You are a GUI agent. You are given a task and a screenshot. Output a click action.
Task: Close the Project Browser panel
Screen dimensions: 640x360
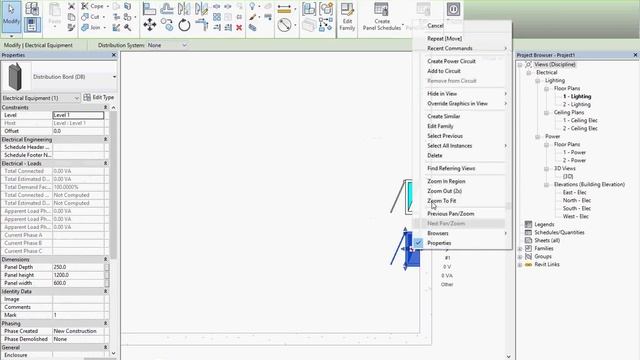point(635,55)
